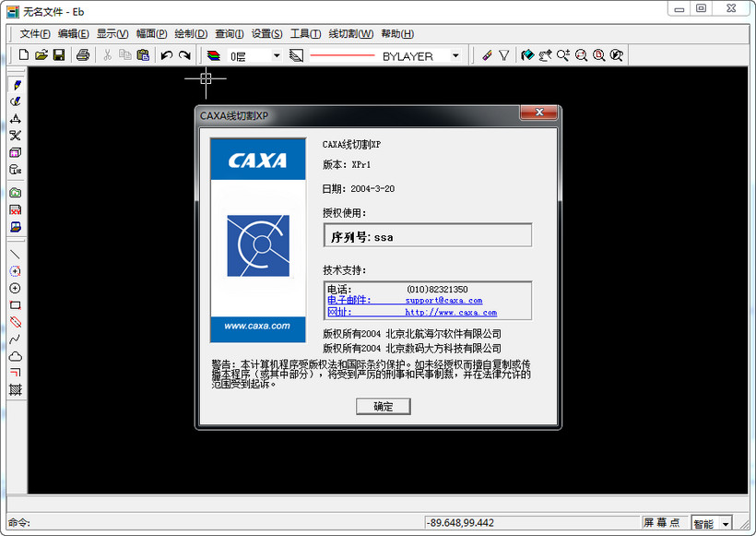This screenshot has height=536, width=756.
Task: Click the brush attribute icon
Action: click(x=487, y=55)
